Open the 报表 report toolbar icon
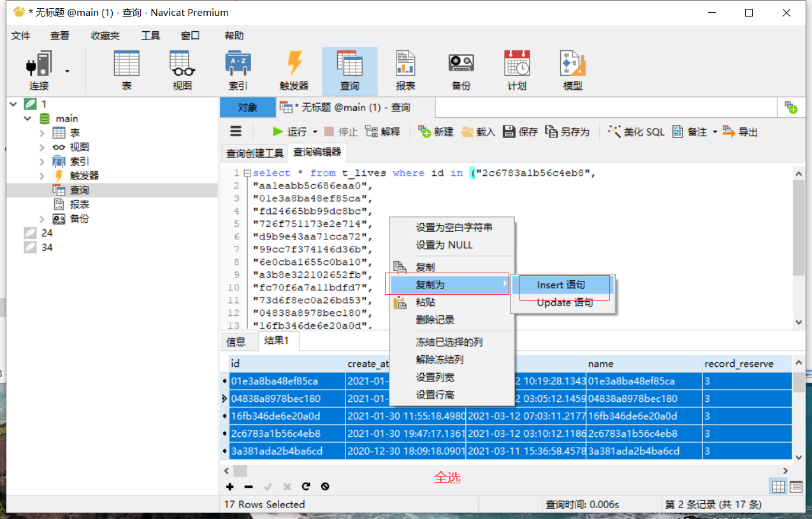Image resolution: width=812 pixels, height=519 pixels. 405,71
